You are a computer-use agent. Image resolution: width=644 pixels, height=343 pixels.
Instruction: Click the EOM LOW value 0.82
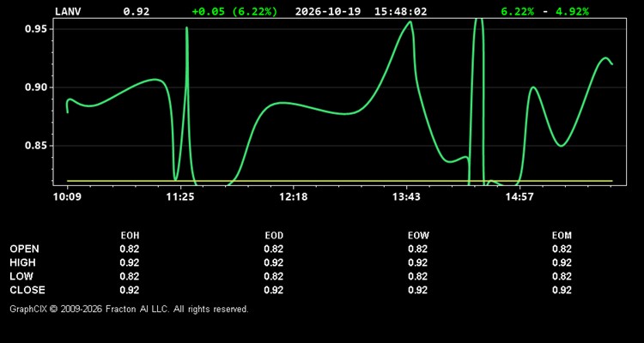562,276
